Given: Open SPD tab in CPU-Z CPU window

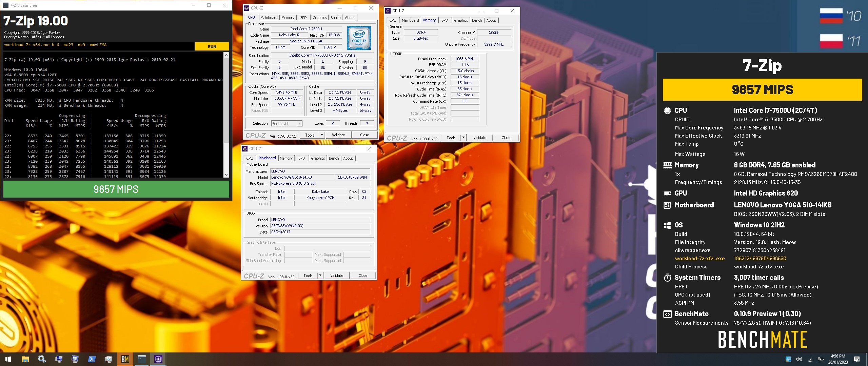Looking at the screenshot, I should click(x=303, y=18).
